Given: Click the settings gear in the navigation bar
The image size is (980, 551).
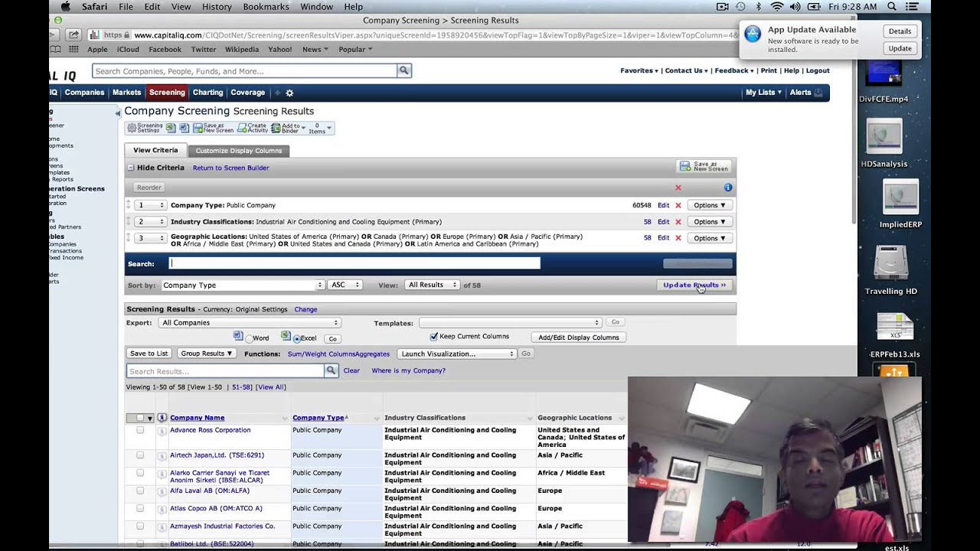Looking at the screenshot, I should (289, 93).
